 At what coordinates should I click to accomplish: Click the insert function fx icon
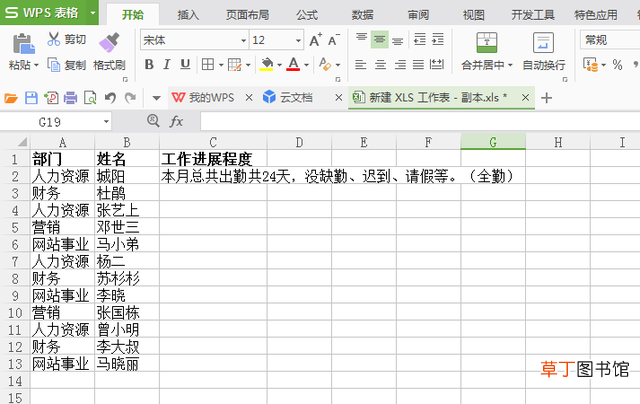[x=176, y=121]
